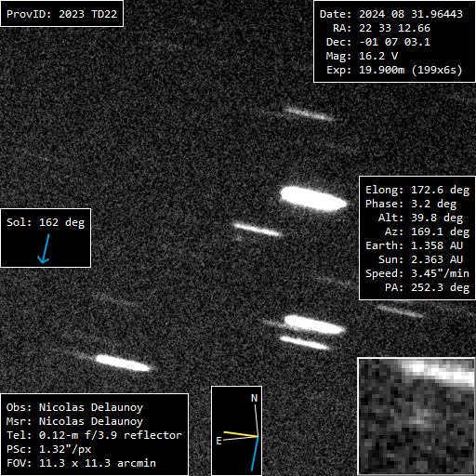Click the RA value 22 33 12.66

pyautogui.click(x=394, y=28)
